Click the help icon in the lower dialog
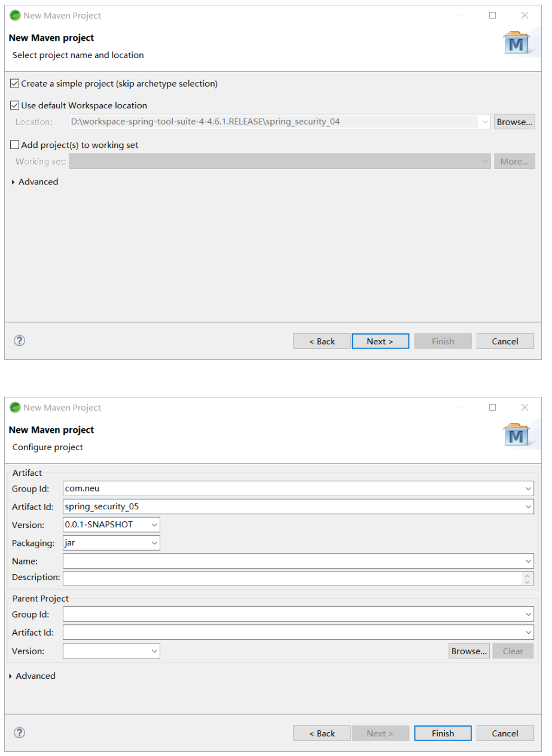Screen dimensions: 552x756 point(20,733)
